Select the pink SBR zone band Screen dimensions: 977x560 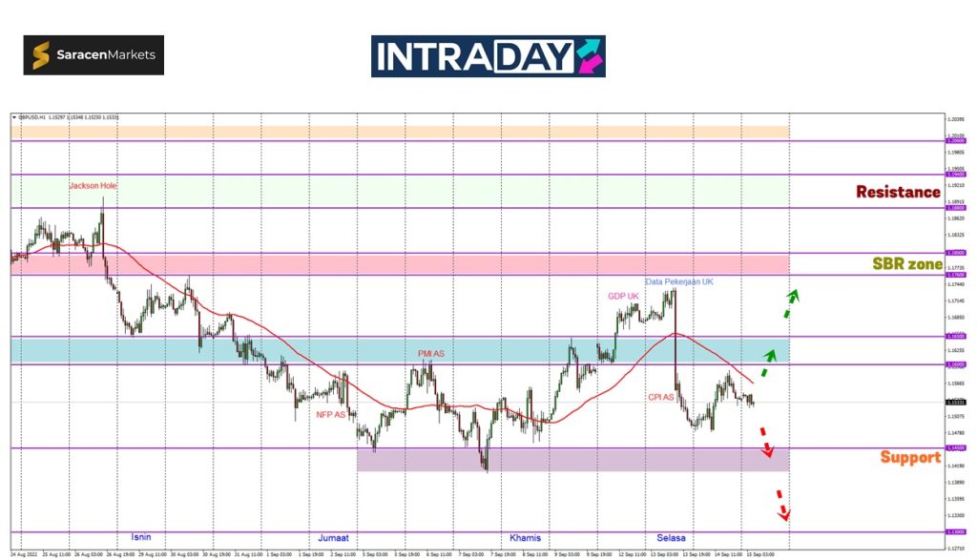[401, 264]
